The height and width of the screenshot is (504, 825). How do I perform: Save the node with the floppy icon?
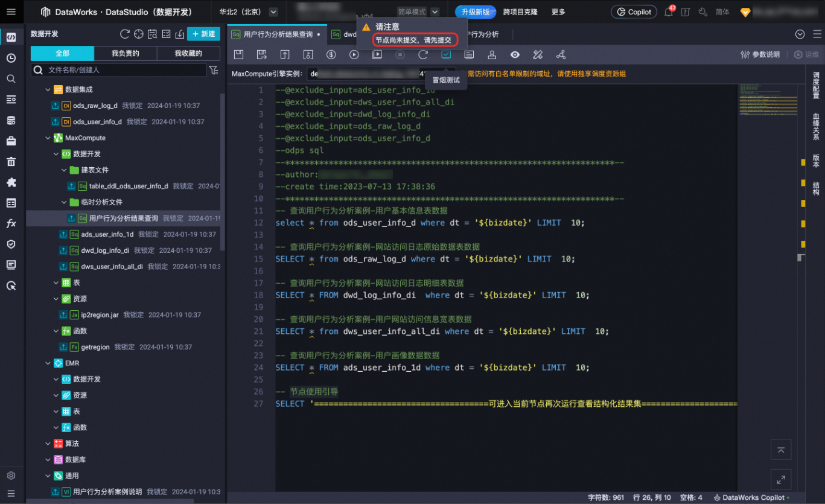point(238,54)
